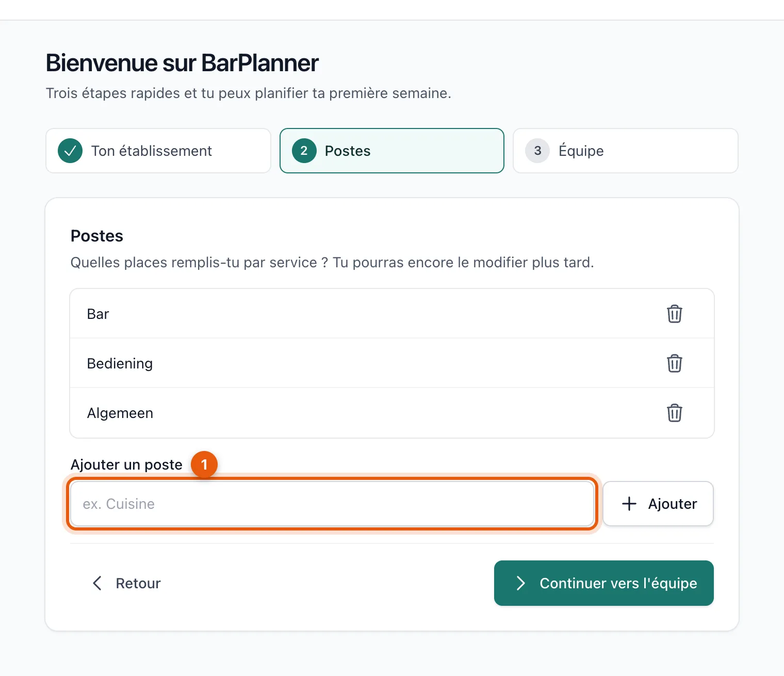Switch to the Équipe step tab
This screenshot has height=676, width=784.
pyautogui.click(x=626, y=151)
